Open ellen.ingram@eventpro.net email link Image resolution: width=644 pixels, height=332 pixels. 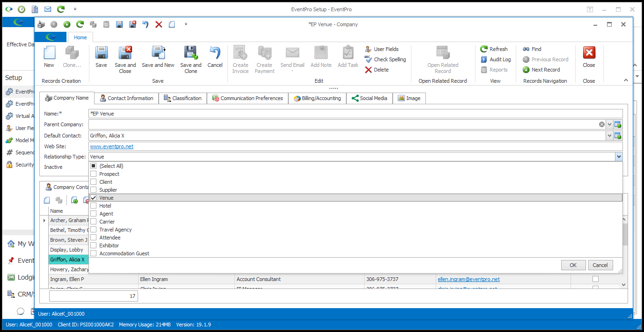click(x=468, y=279)
